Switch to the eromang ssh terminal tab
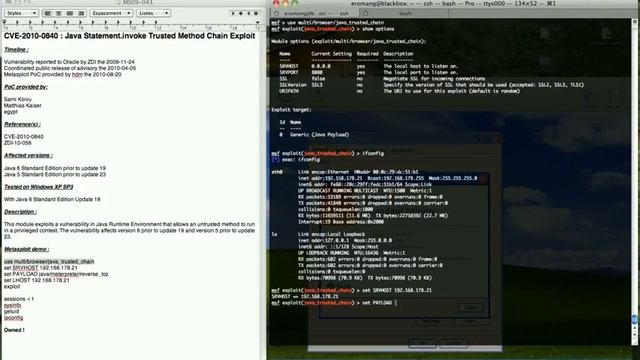 pos(314,13)
